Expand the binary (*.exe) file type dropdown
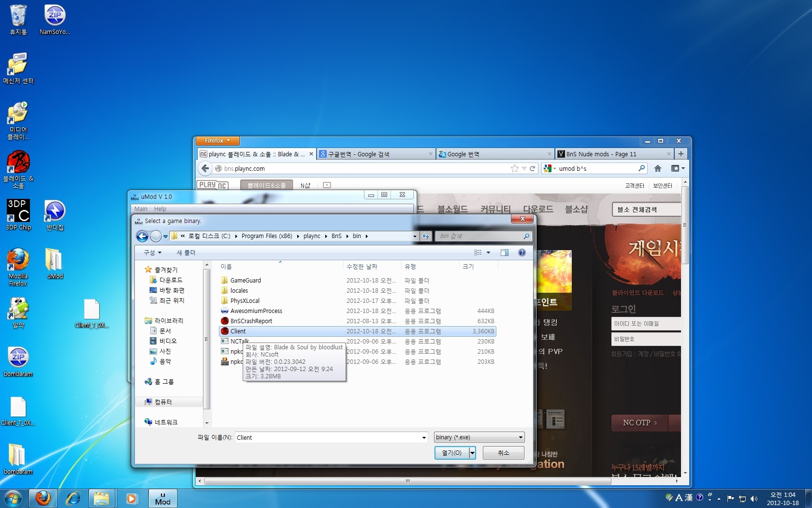 tap(521, 437)
